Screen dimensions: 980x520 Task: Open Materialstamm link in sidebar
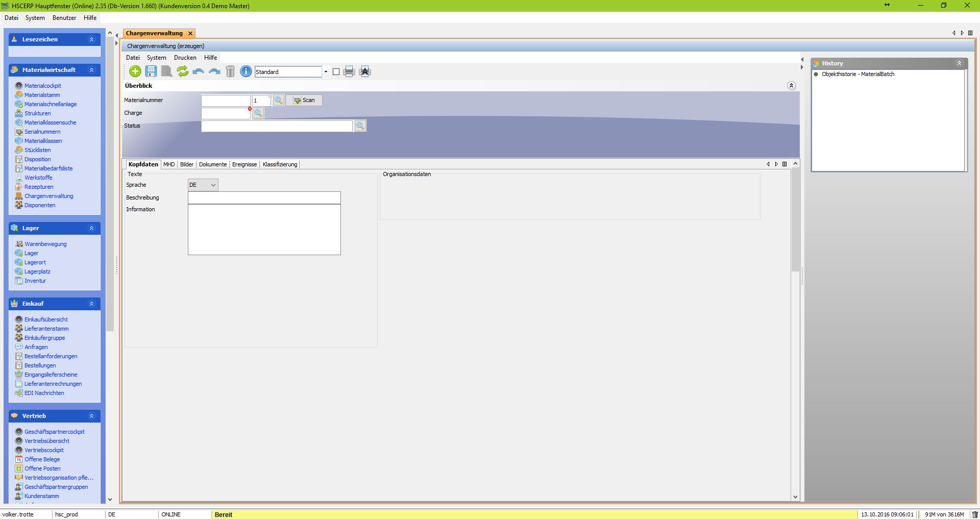(x=42, y=95)
